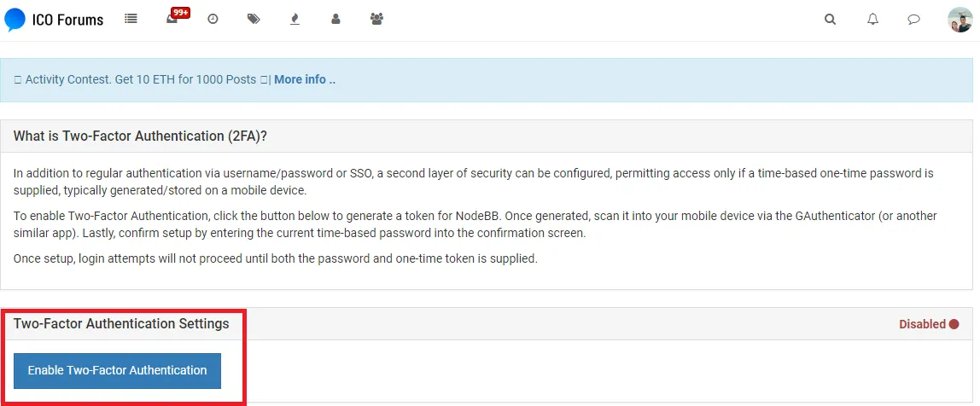The image size is (980, 406).
Task: Open the user avatar menu
Action: pyautogui.click(x=960, y=20)
